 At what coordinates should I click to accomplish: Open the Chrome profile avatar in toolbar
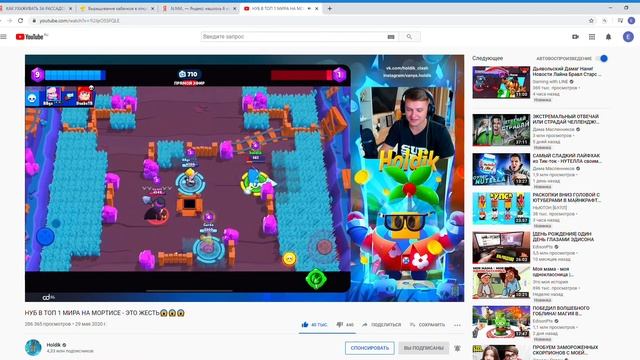tap(631, 20)
